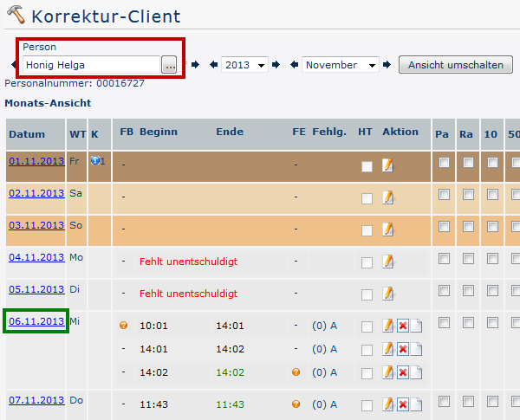Open the 06.11.2013 date link
520x420 pixels.
click(x=36, y=321)
